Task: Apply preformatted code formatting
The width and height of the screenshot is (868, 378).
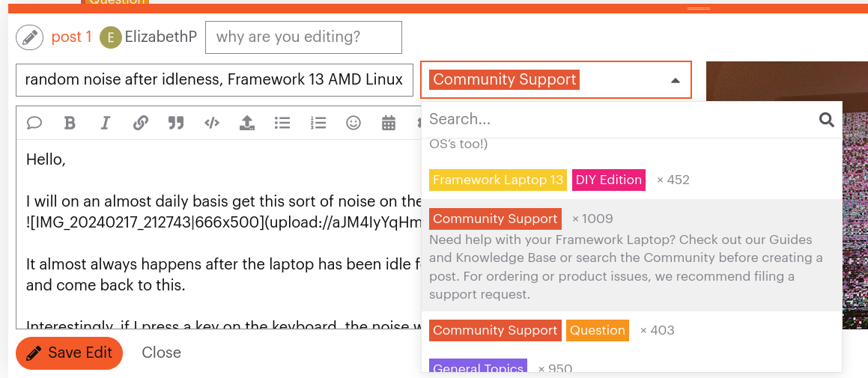Action: [x=211, y=123]
